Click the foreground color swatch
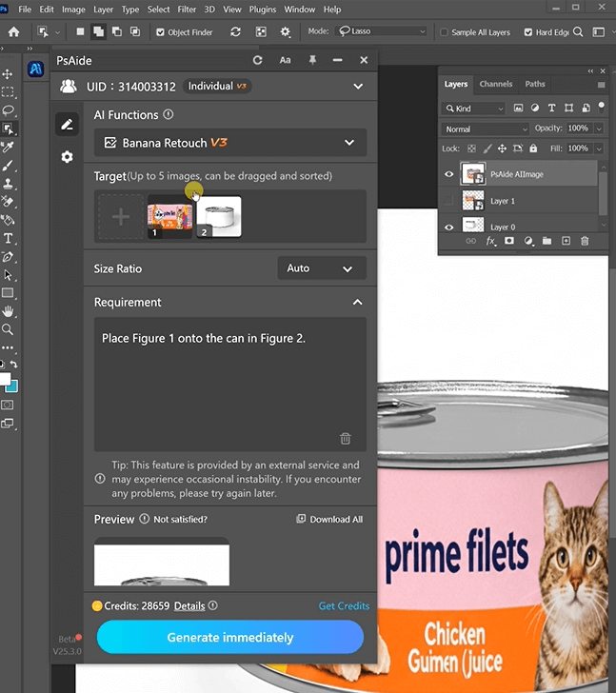Viewport: 616px width, 693px height. (x=5, y=379)
